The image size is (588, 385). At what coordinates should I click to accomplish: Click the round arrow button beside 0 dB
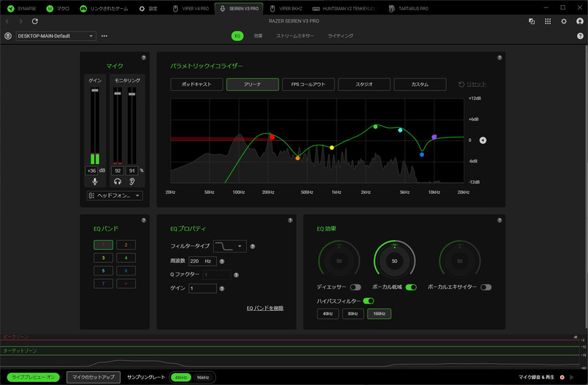click(483, 140)
